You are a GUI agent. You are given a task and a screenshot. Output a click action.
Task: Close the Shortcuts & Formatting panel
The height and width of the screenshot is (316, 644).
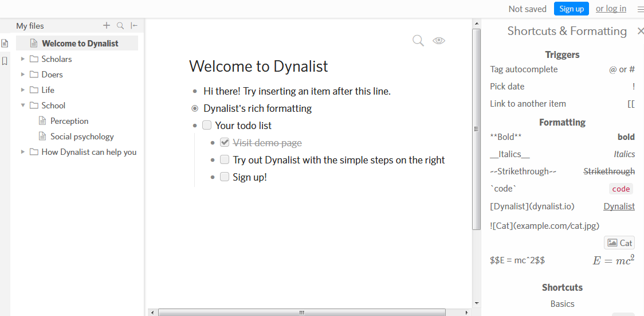coord(640,32)
